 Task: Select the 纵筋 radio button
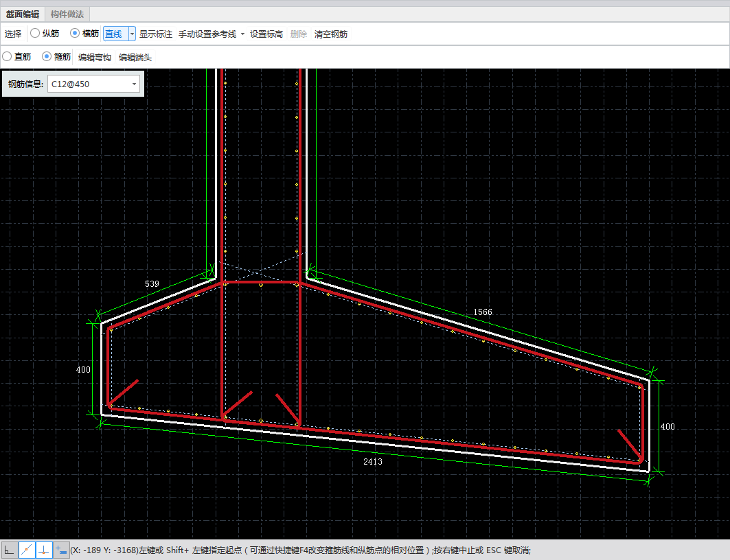(x=35, y=34)
